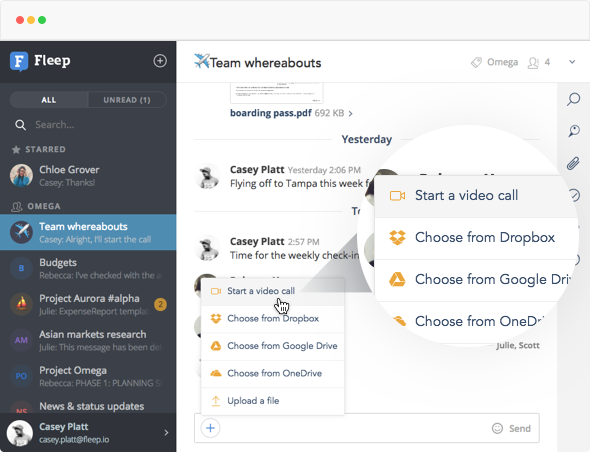Screen dimensions: 590x452
Task: Click the new conversation plus icon beside Fleep
Action: coord(160,61)
